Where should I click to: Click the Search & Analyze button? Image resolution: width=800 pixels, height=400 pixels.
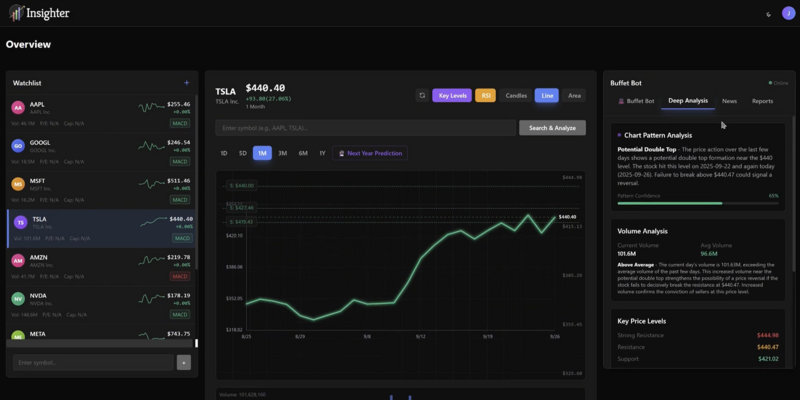click(552, 128)
